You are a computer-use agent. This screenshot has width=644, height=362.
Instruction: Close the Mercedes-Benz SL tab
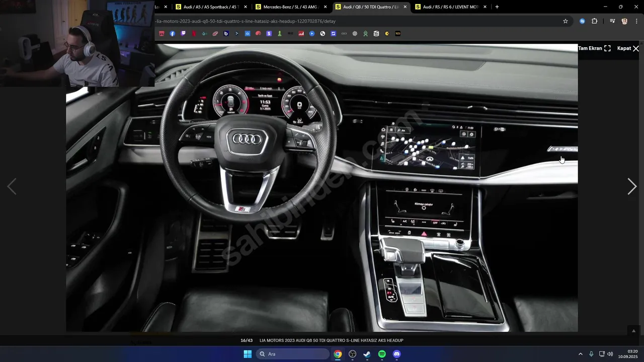(x=325, y=7)
